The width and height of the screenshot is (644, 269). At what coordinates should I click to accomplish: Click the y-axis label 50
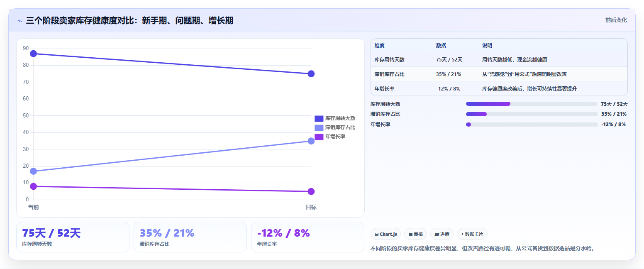pos(26,115)
